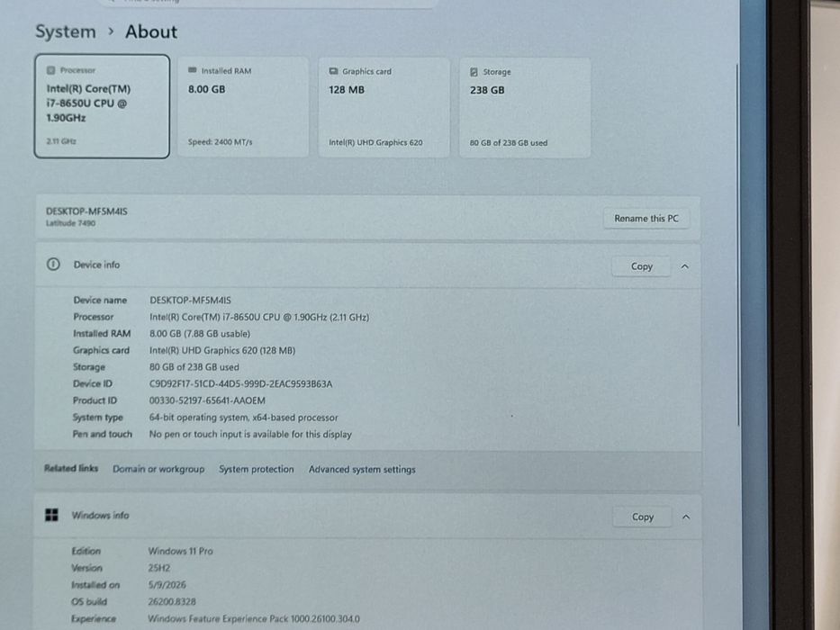Collapse the Windows info section chevron
This screenshot has width=840, height=630.
[686, 517]
